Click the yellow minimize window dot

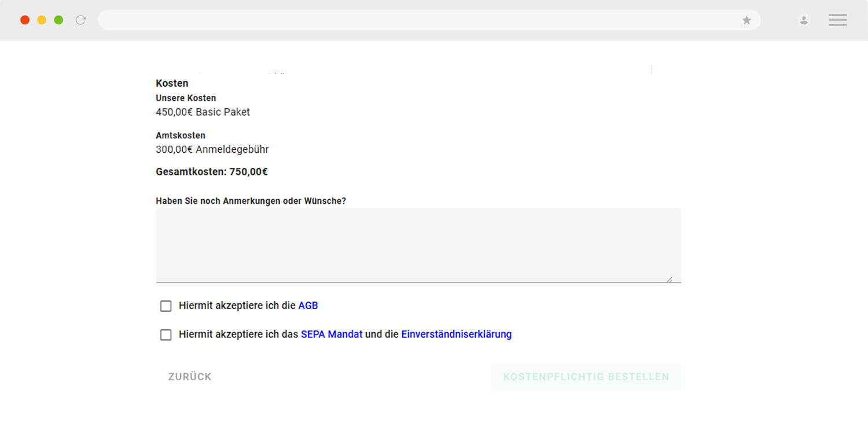[x=42, y=20]
